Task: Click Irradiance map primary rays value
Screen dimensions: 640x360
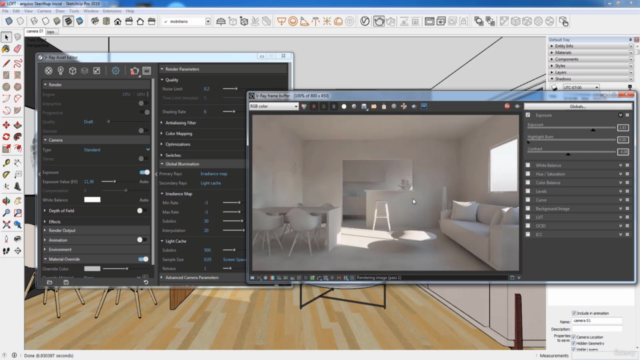Action: click(213, 174)
